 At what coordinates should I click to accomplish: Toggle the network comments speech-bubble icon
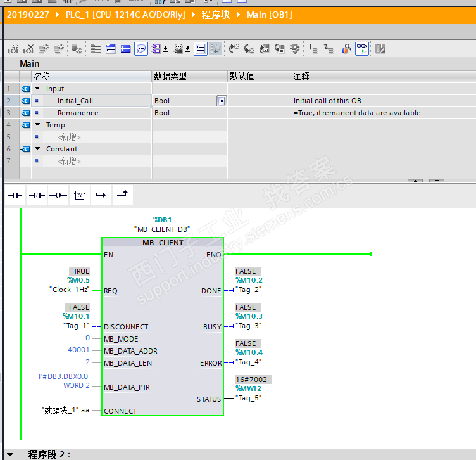pyautogui.click(x=141, y=48)
